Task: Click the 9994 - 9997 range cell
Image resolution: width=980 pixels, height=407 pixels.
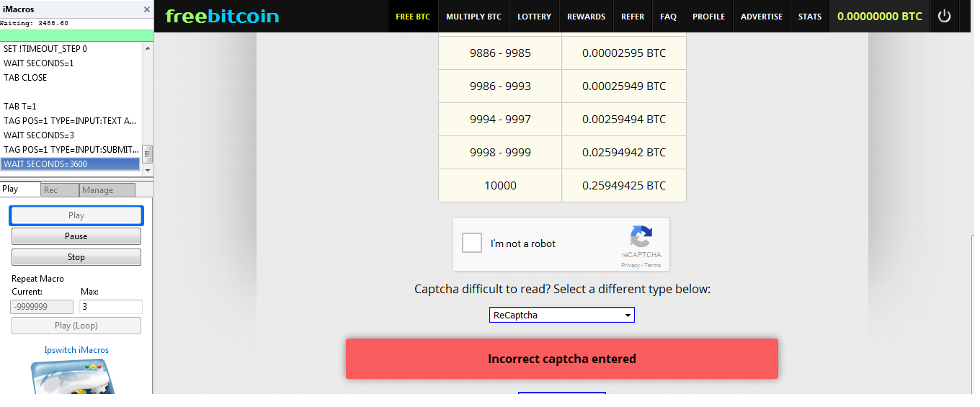Action: (500, 119)
